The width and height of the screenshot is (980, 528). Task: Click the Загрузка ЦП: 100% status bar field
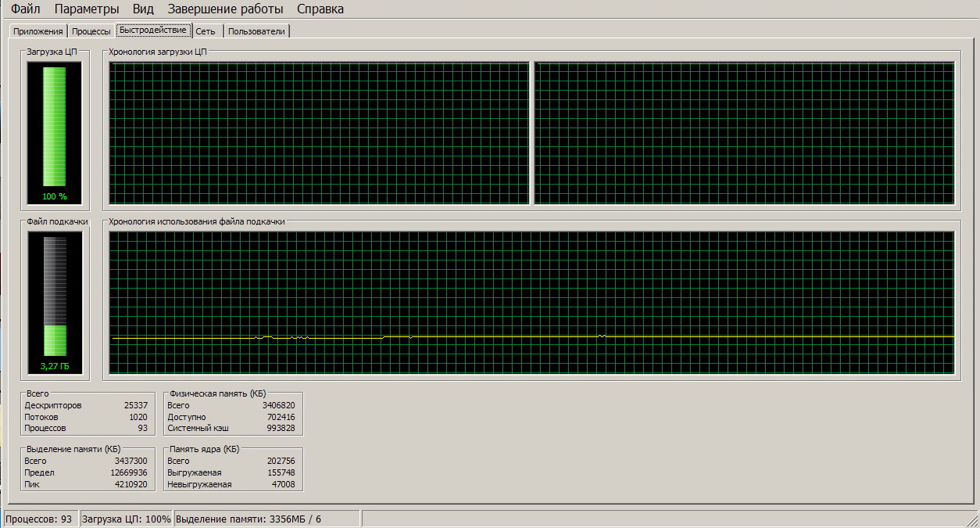coord(126,519)
